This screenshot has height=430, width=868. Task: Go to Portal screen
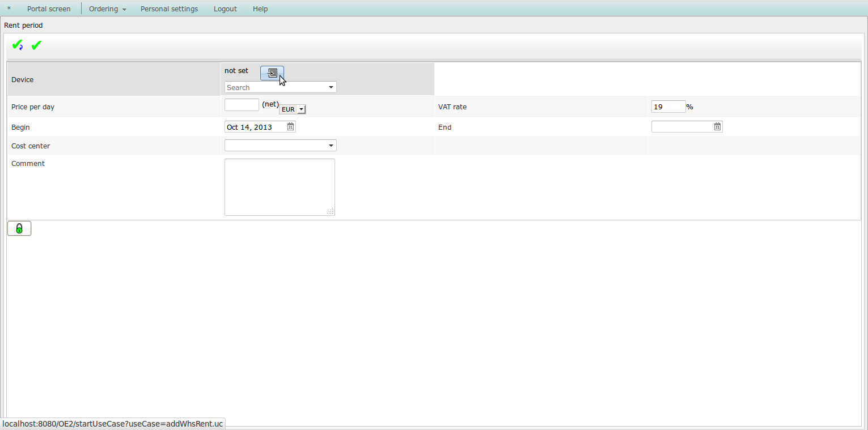click(49, 9)
